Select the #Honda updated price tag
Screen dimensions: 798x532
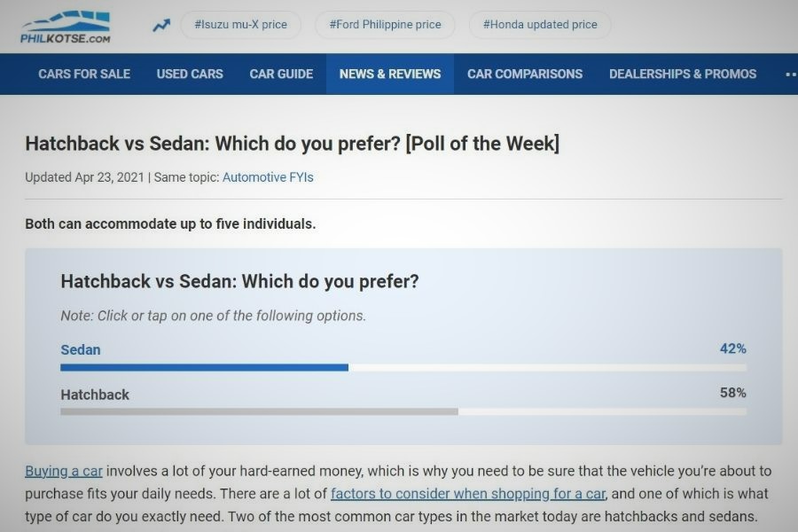(540, 25)
